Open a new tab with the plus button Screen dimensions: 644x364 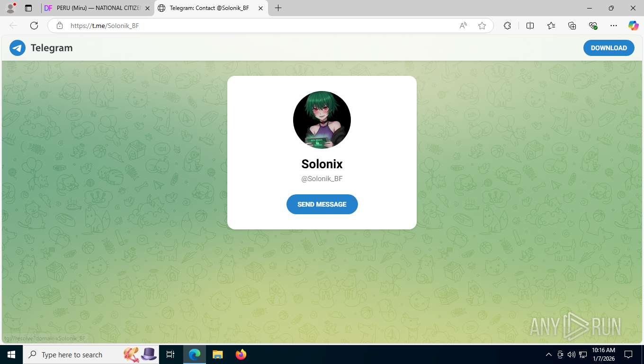[278, 8]
